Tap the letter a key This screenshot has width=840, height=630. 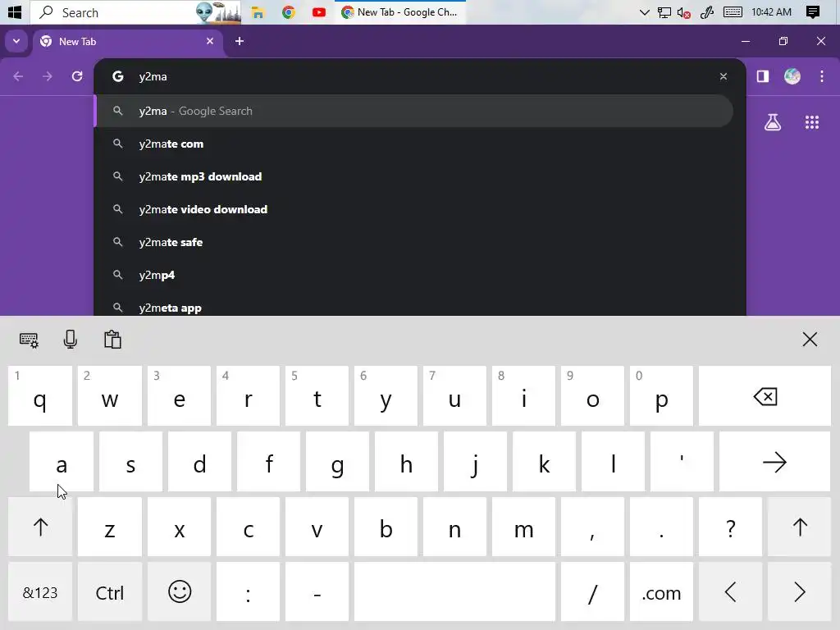point(62,462)
